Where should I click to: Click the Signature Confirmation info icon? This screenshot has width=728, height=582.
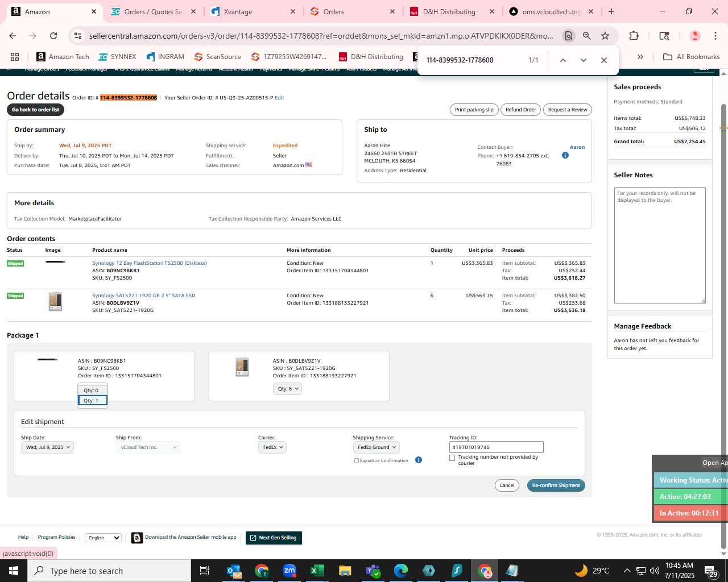pyautogui.click(x=419, y=460)
